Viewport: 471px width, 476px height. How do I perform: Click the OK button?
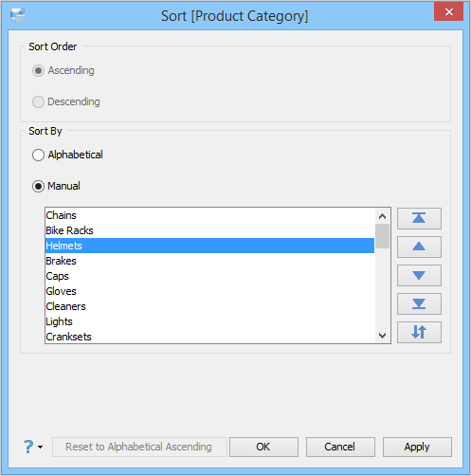click(263, 447)
